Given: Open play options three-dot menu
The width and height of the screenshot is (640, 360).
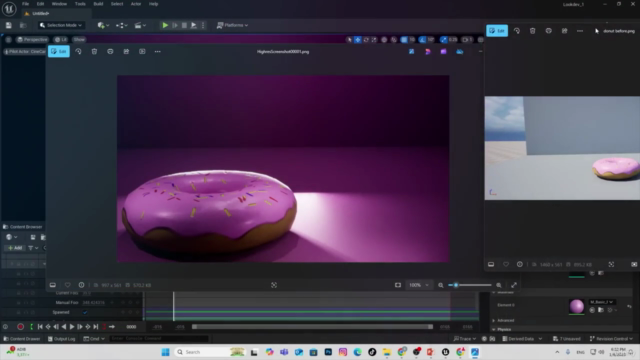Looking at the screenshot, I should click(203, 25).
